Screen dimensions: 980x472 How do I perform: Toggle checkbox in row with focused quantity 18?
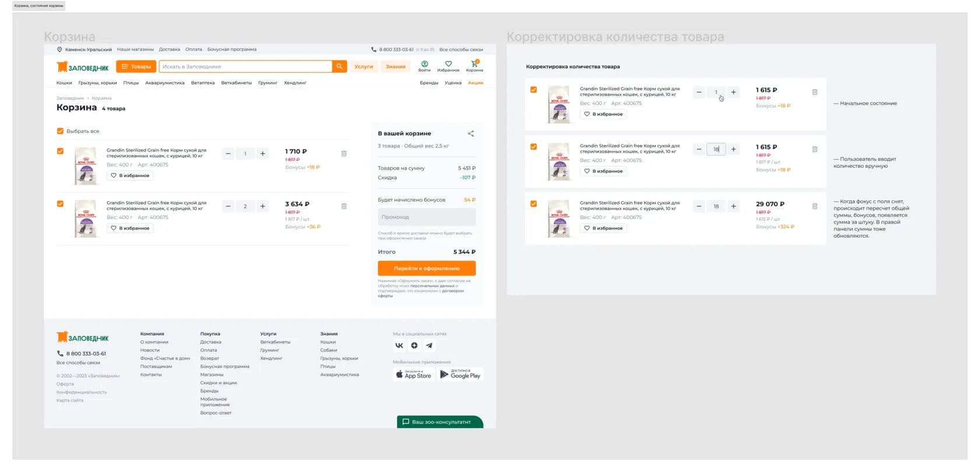coord(533,147)
